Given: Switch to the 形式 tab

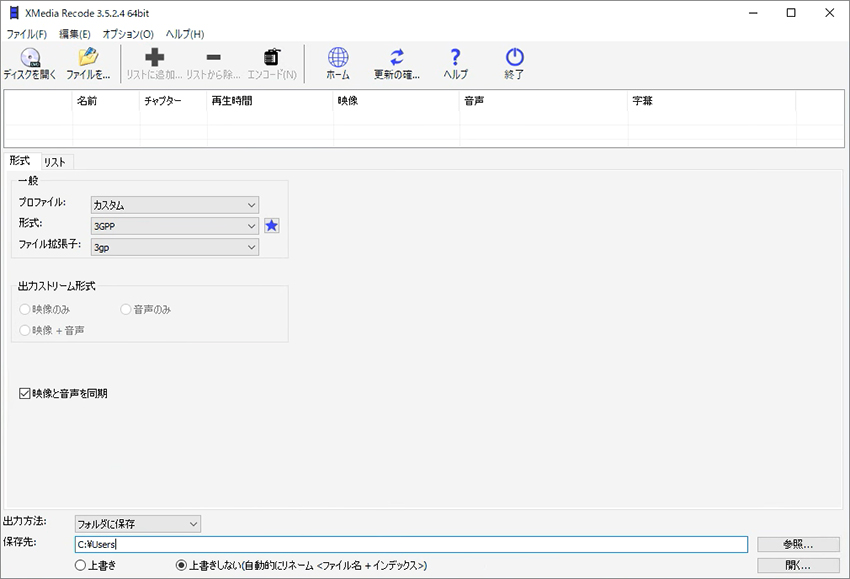Looking at the screenshot, I should pyautogui.click(x=21, y=161).
